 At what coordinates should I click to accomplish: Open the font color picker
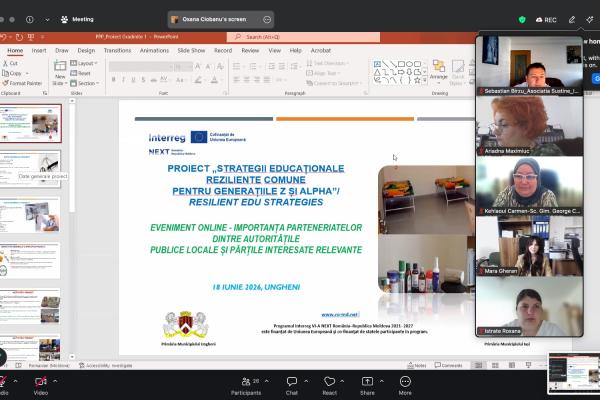coord(215,80)
